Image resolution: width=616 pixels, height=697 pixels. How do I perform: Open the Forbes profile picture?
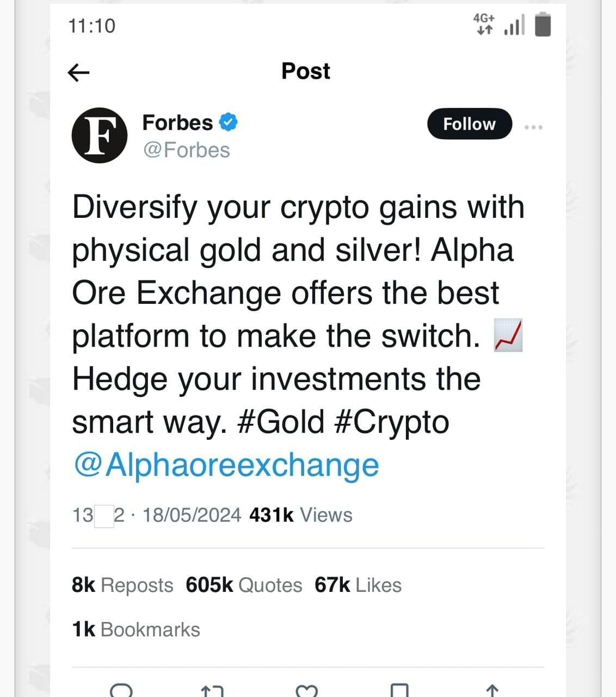click(x=99, y=136)
